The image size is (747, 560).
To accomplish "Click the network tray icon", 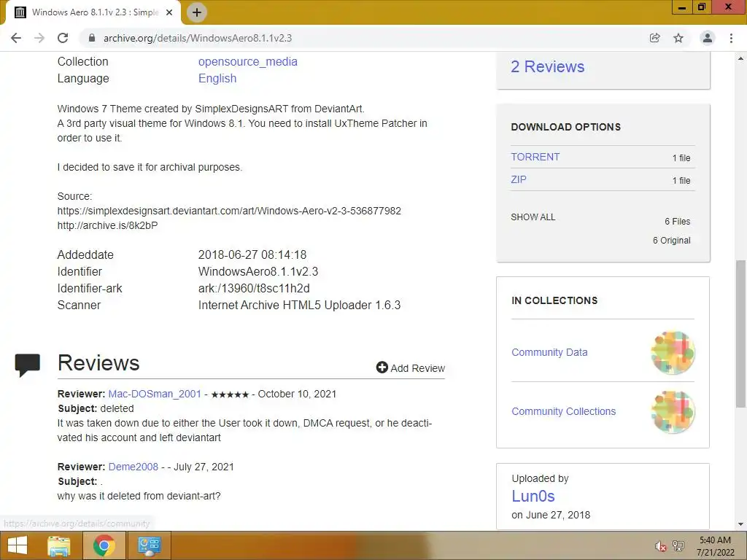I will point(678,546).
